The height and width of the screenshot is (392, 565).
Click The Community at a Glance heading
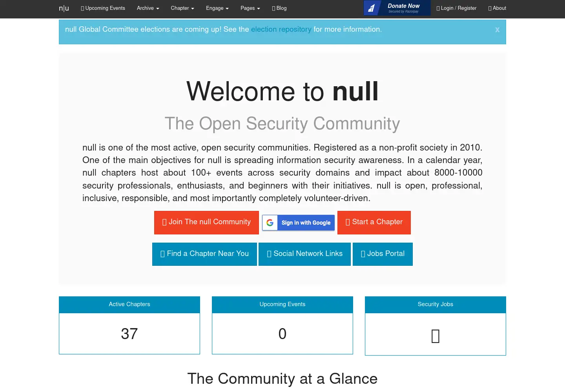tap(282, 379)
